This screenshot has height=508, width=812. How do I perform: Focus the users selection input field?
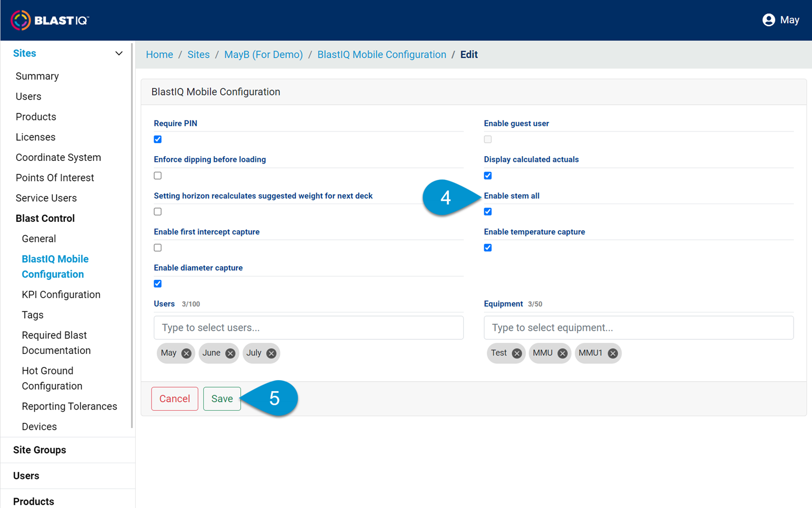[308, 328]
